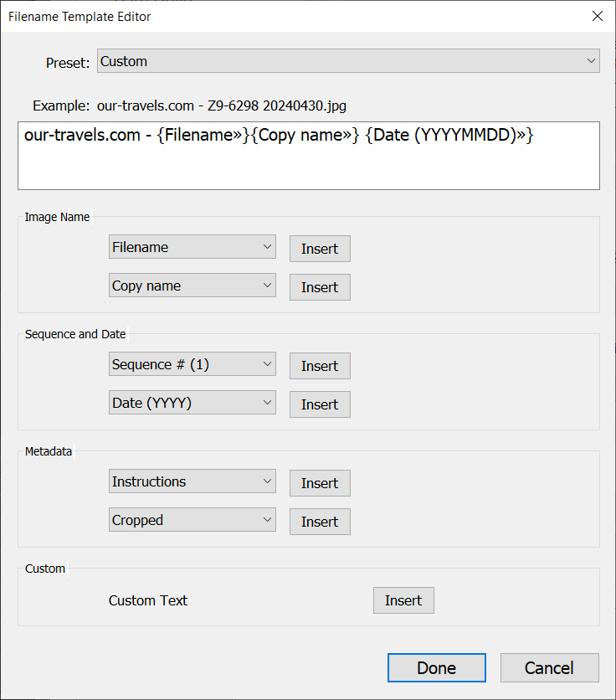The width and height of the screenshot is (616, 700).
Task: Close the Filename Template Editor window
Action: pyautogui.click(x=597, y=16)
